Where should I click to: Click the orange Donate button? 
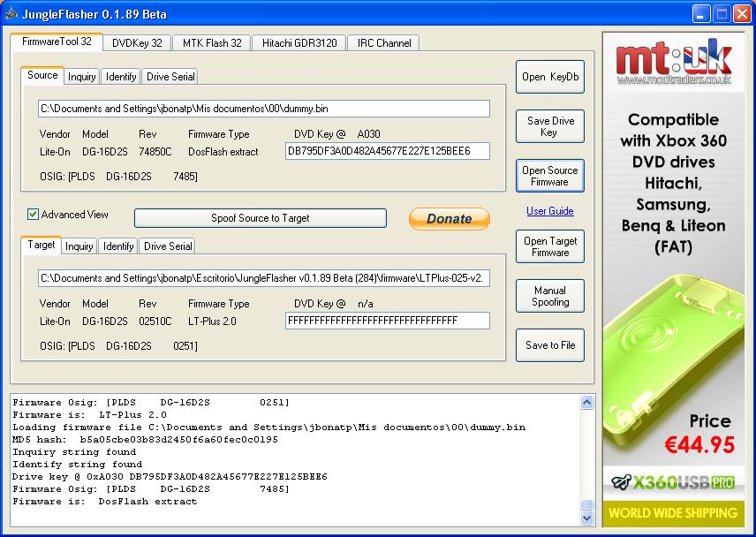tap(450, 219)
